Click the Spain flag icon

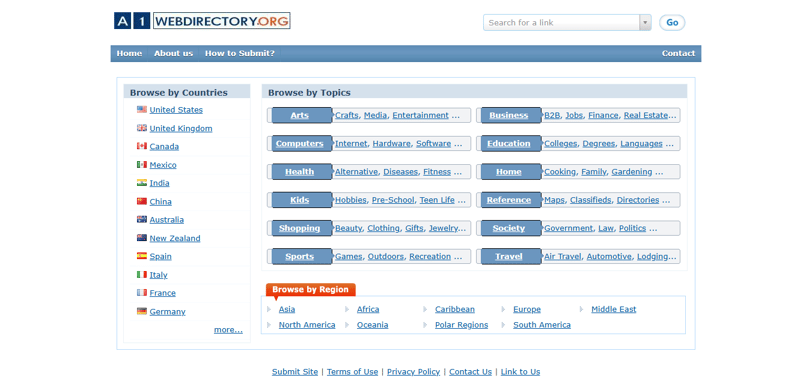(142, 256)
